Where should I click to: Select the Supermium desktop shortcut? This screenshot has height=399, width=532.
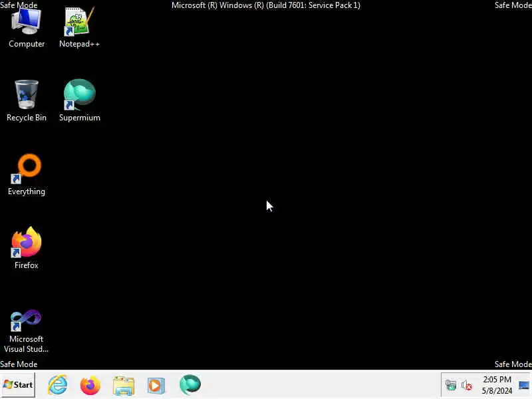click(79, 101)
